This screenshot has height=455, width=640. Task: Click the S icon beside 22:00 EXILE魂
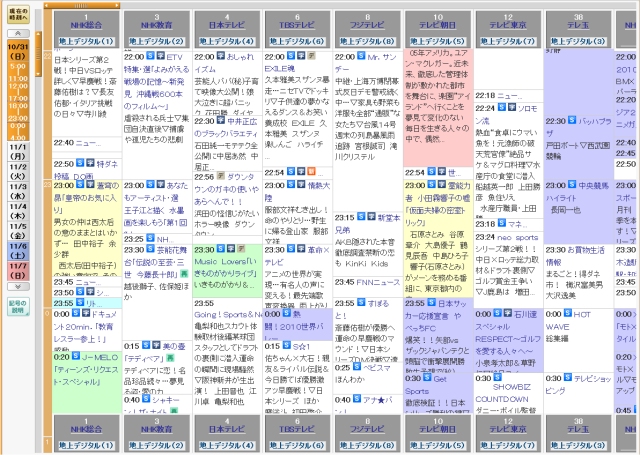pos(291,55)
